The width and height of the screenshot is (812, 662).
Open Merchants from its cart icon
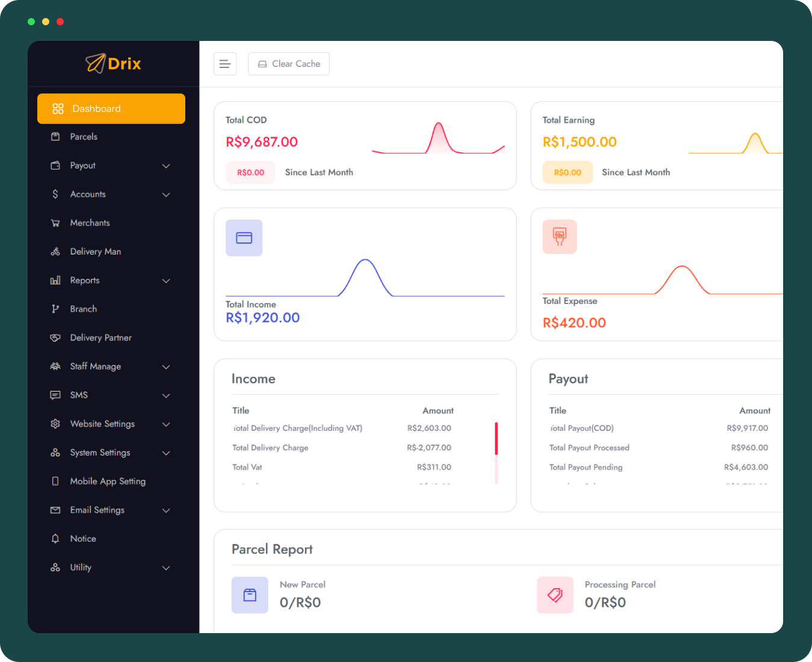coord(55,223)
